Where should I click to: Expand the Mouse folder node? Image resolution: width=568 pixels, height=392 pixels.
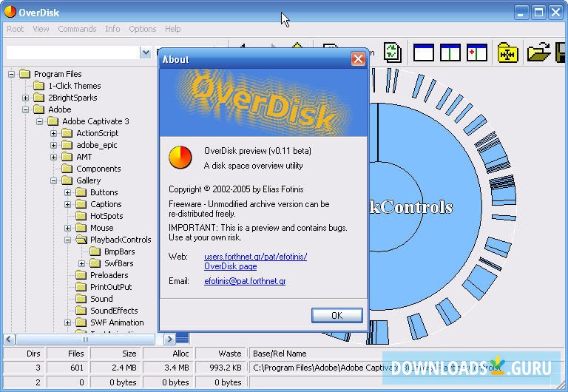pos(68,228)
